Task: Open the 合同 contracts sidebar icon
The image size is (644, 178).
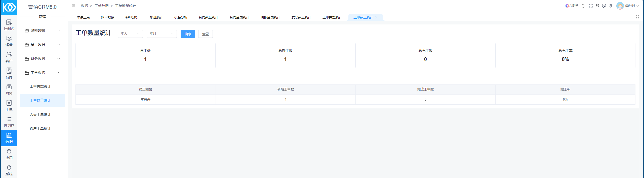Action: 9,73
